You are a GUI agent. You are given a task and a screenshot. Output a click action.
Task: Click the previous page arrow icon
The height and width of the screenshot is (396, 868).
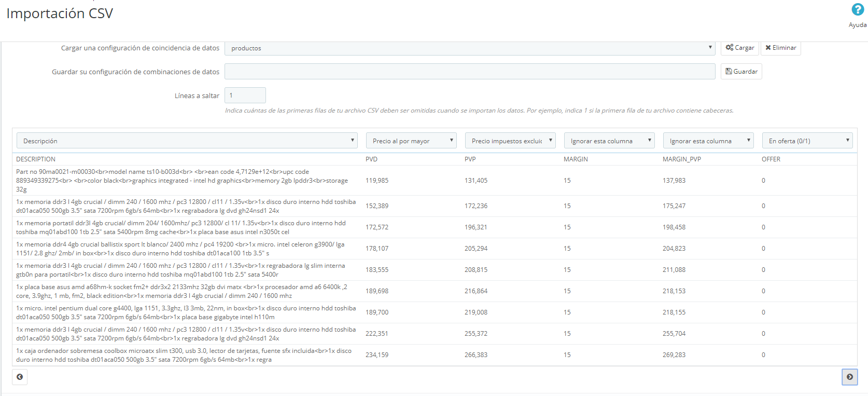click(x=20, y=377)
